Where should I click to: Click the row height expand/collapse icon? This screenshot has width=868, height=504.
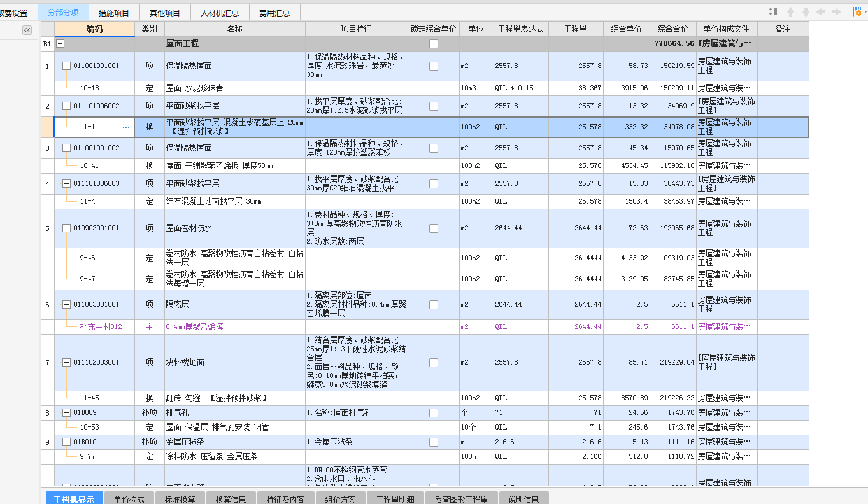773,12
